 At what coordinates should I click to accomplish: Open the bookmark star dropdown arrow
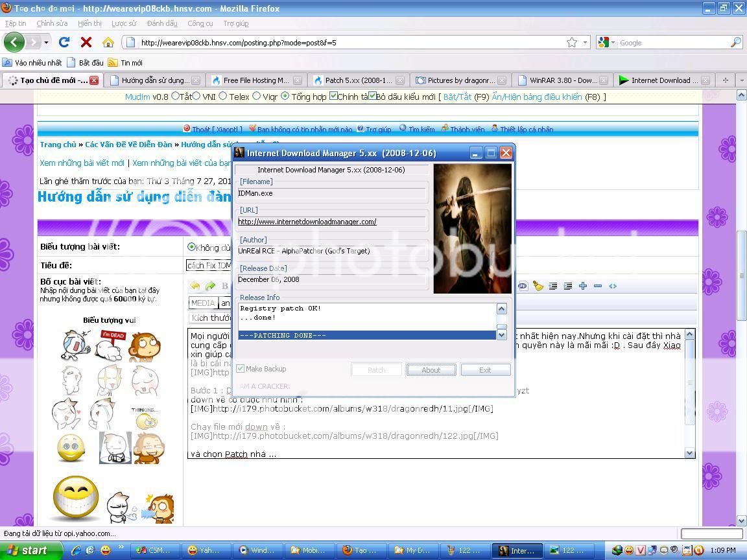[585, 42]
